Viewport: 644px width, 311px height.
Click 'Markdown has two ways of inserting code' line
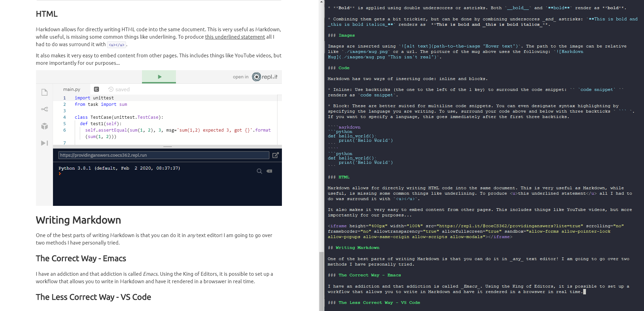pos(408,79)
